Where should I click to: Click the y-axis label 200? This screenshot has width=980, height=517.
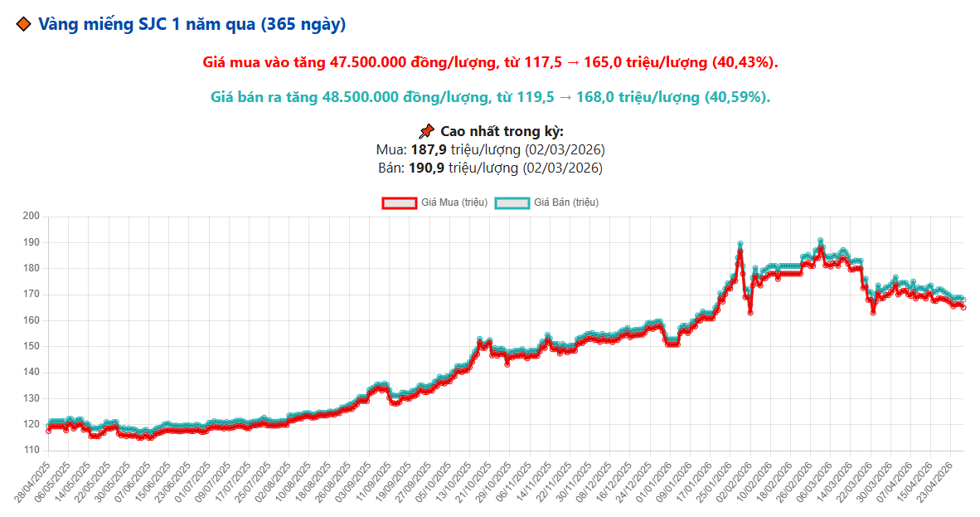tap(32, 216)
